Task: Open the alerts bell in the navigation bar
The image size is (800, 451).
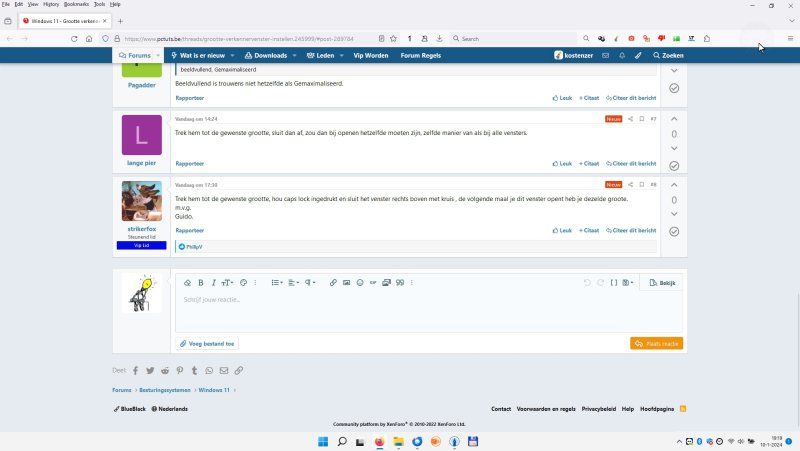Action: coord(622,55)
